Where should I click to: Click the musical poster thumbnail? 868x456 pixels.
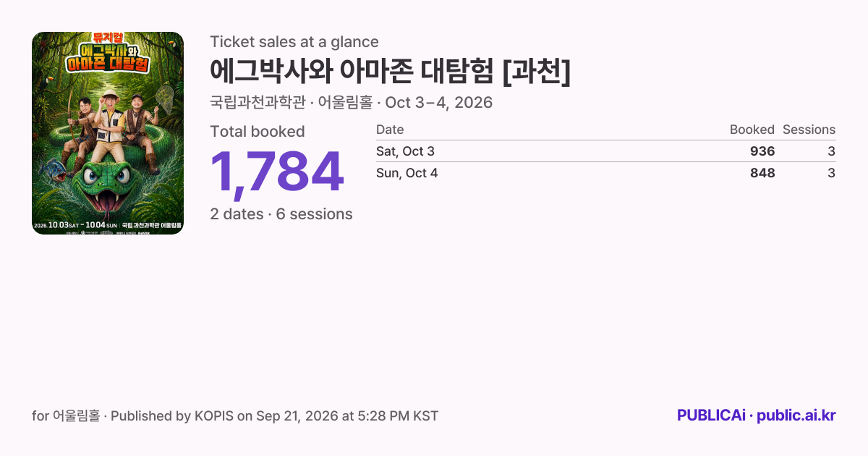pyautogui.click(x=108, y=133)
